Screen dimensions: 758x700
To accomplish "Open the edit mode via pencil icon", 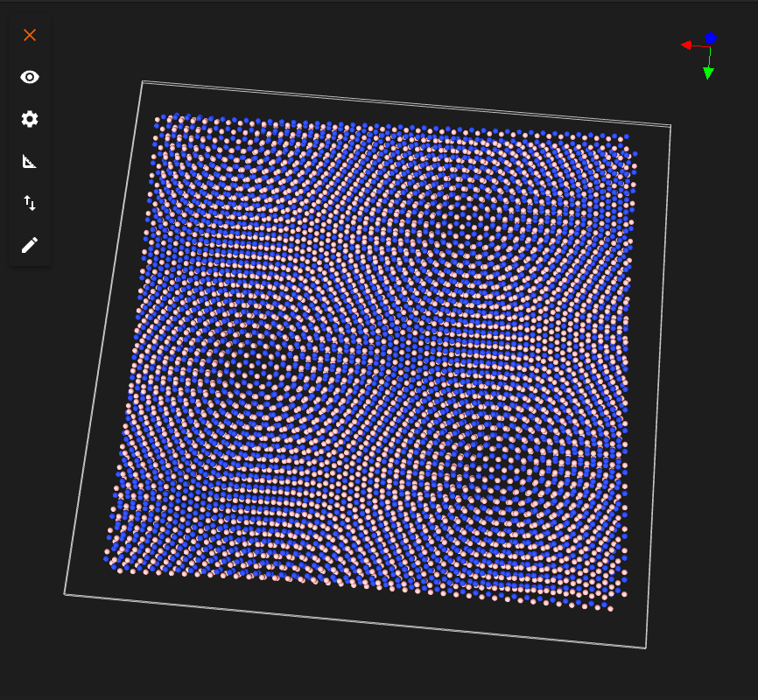I will 30,244.
